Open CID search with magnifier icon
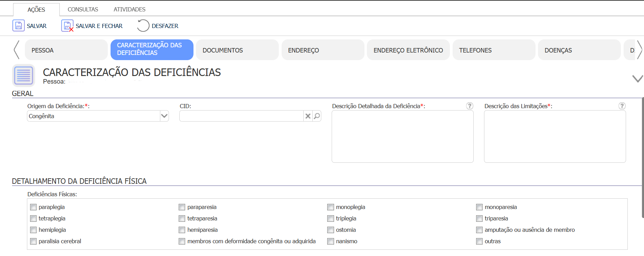 tap(317, 116)
